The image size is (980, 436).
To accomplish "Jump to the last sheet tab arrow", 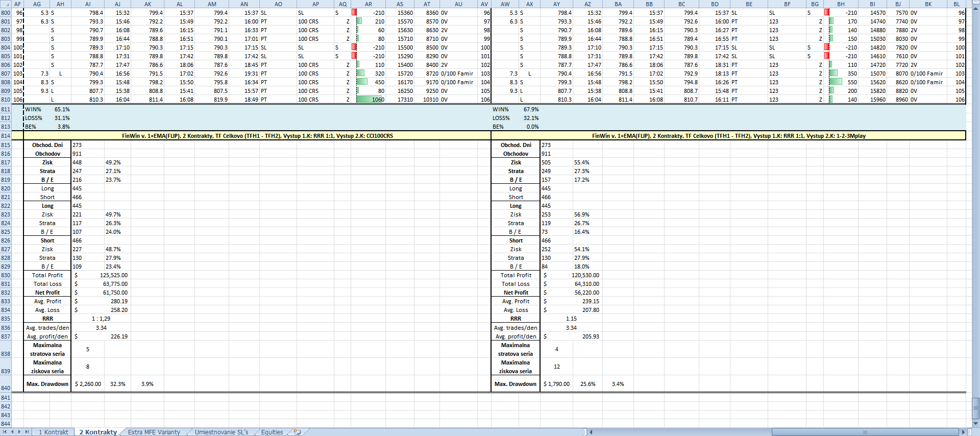I will click(x=27, y=432).
